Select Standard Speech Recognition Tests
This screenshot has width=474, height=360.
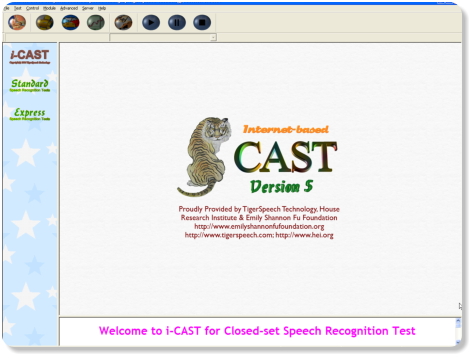[30, 85]
